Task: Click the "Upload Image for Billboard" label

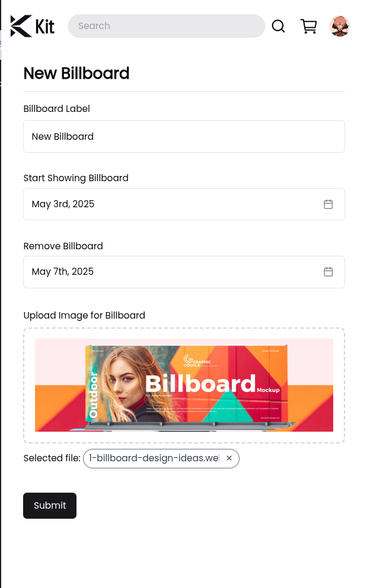Action: [x=84, y=315]
